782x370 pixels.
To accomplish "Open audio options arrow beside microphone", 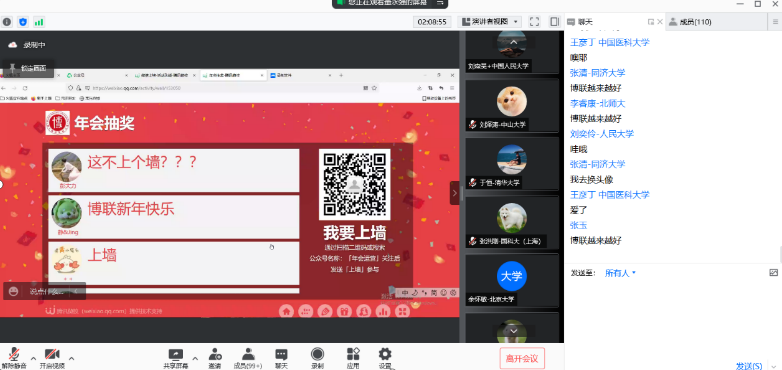I will [33, 358].
